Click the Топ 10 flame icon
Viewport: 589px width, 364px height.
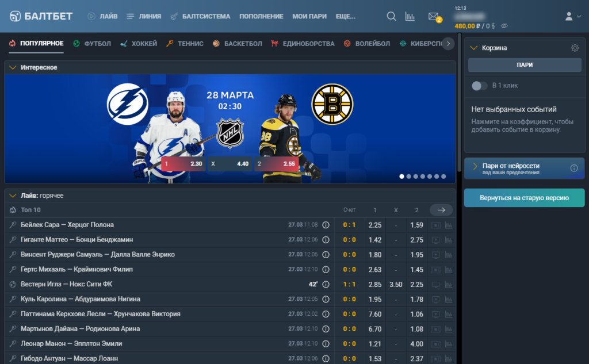13,210
